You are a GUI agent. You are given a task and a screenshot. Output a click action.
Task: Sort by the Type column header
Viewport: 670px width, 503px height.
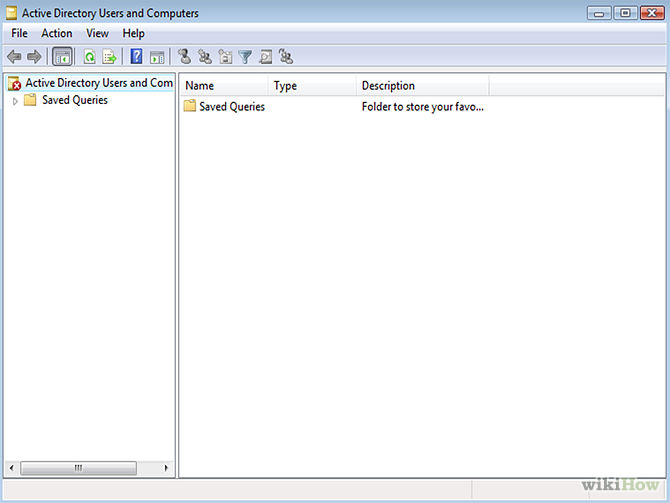click(313, 86)
